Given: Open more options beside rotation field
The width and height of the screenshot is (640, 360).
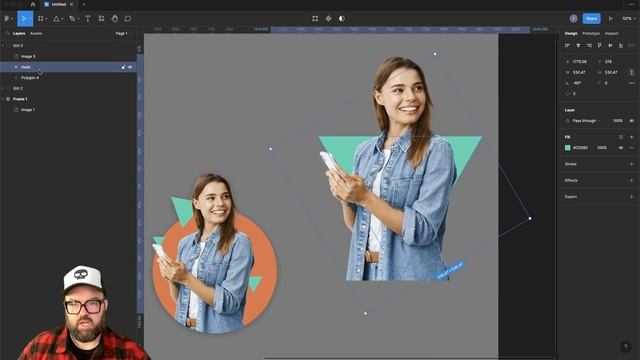Looking at the screenshot, I should click(631, 83).
